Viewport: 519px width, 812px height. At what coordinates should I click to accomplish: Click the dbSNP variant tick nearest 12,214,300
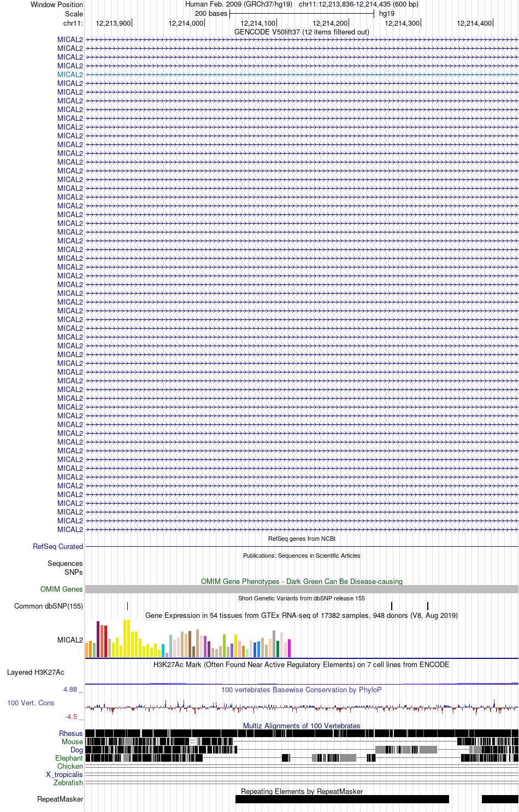pyautogui.click(x=428, y=606)
